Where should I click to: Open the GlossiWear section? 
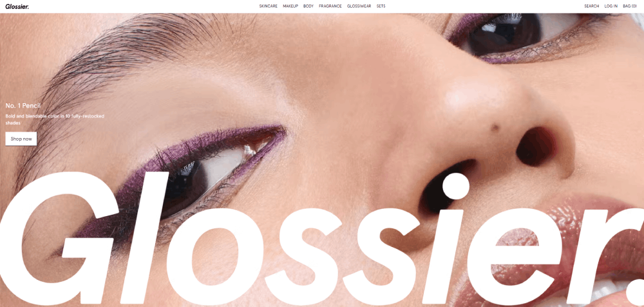[359, 6]
